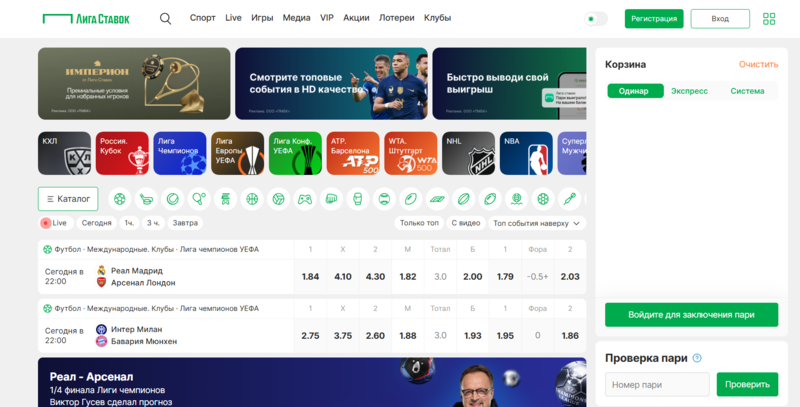Focus the Номер пари input field
This screenshot has width=800, height=407.
(657, 385)
